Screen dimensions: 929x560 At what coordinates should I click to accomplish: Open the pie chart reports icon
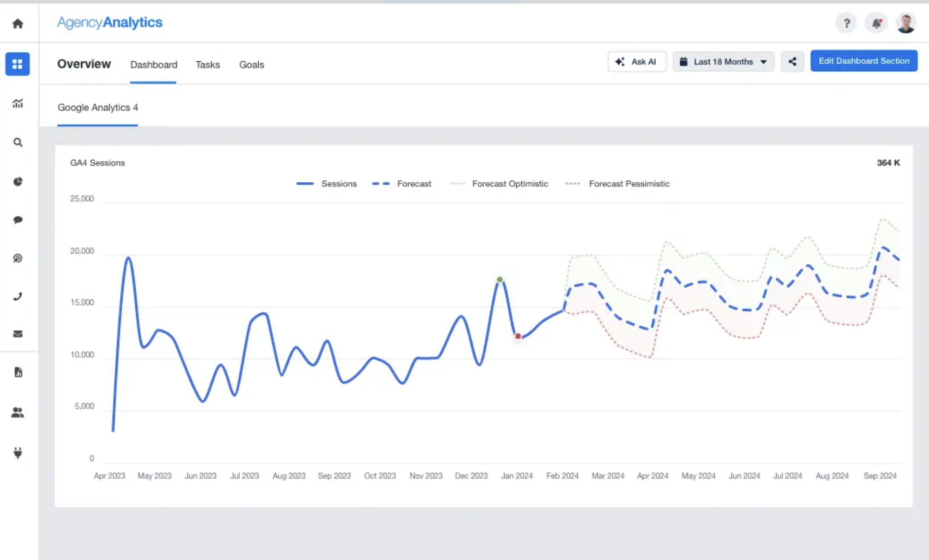(x=18, y=181)
